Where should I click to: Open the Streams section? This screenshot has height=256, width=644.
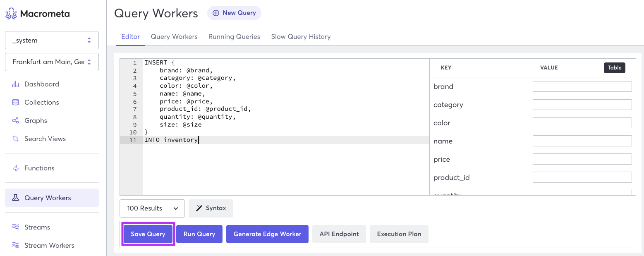[37, 227]
